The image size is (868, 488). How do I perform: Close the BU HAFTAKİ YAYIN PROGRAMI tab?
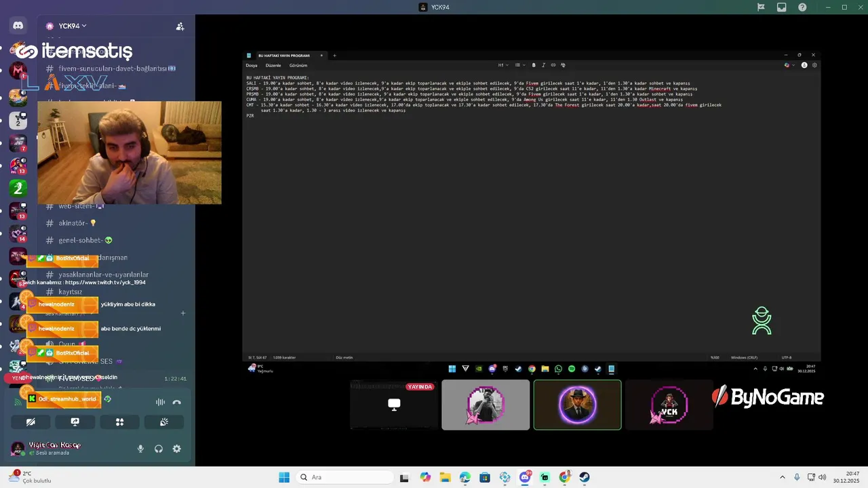(x=321, y=56)
